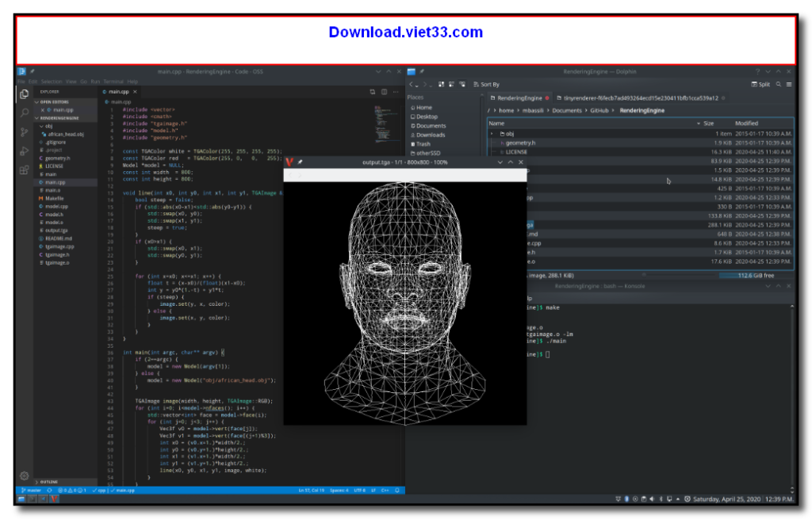Click the free disk space capacity bar
Screen dimensions: 812x519
(757, 275)
